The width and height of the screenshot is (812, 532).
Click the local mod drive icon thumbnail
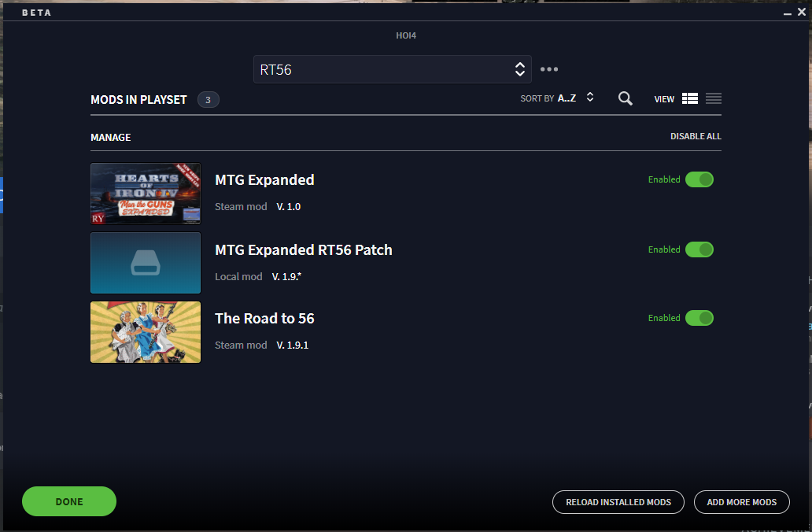[146, 263]
